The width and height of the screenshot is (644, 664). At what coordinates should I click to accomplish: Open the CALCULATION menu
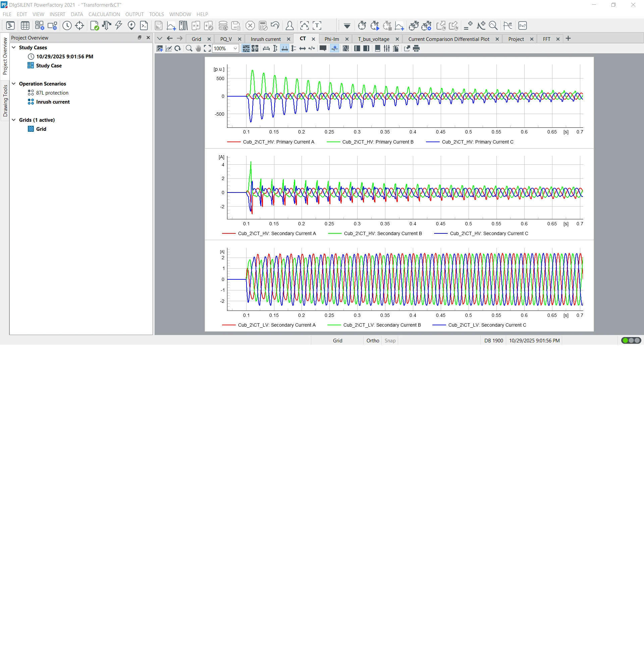click(x=104, y=14)
